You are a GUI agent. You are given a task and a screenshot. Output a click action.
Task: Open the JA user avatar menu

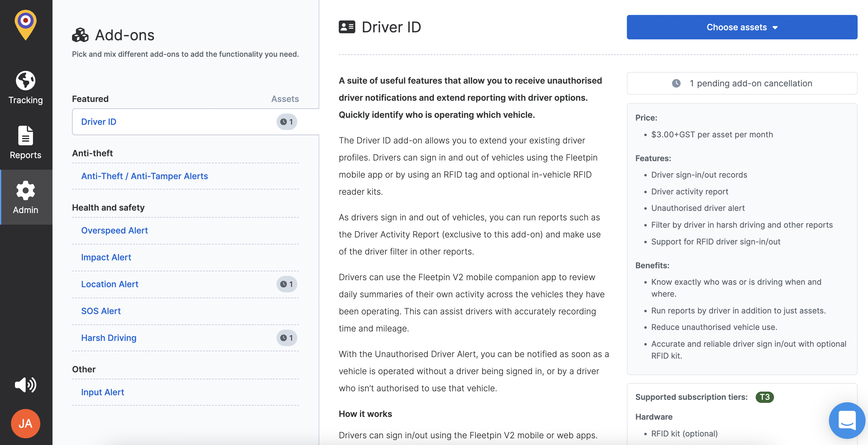[26, 423]
